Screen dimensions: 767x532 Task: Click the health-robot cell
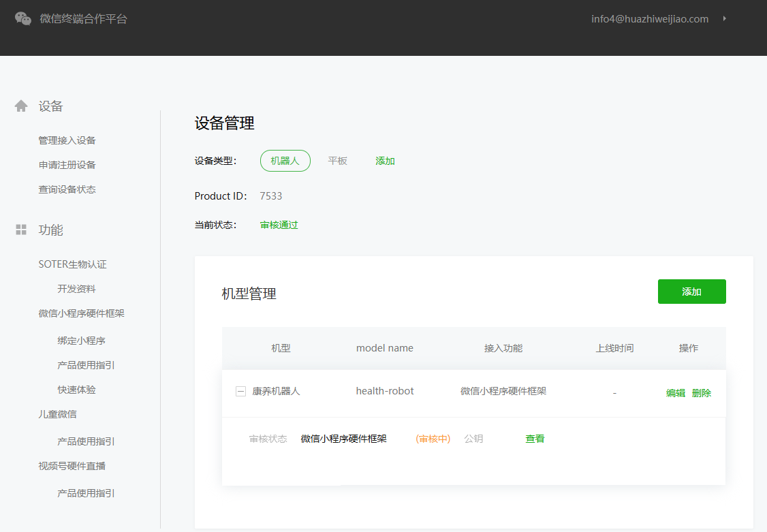click(x=385, y=391)
